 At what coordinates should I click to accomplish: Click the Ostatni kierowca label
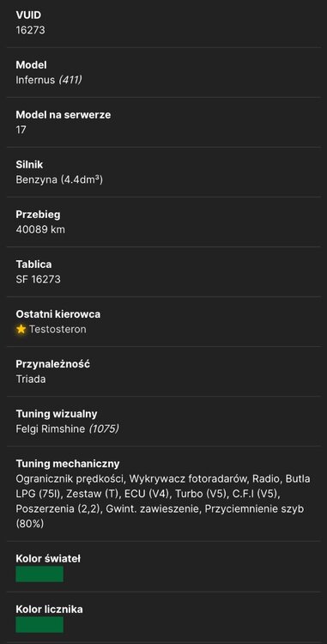58,314
